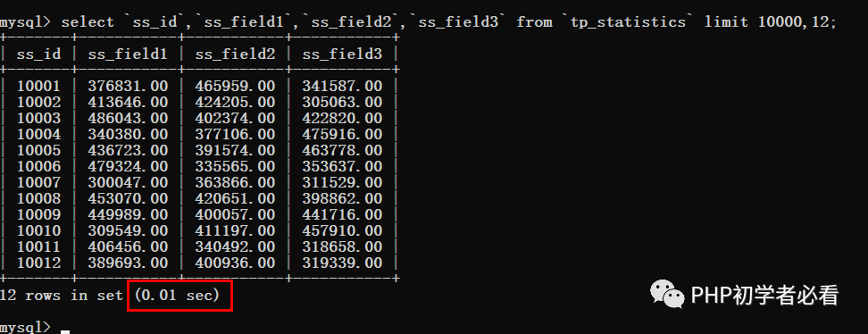Screen dimensions: 868x334
Task: Click the ss_field2 column header
Action: [235, 54]
